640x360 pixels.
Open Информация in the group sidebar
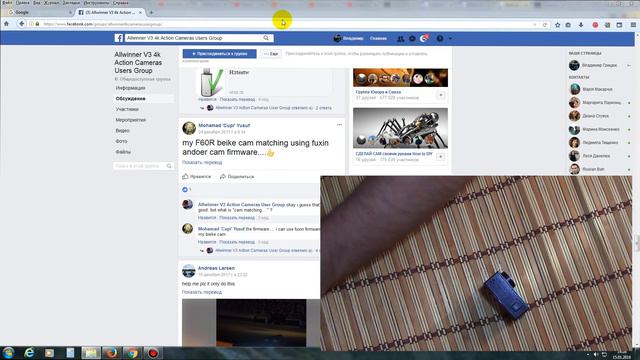click(130, 88)
